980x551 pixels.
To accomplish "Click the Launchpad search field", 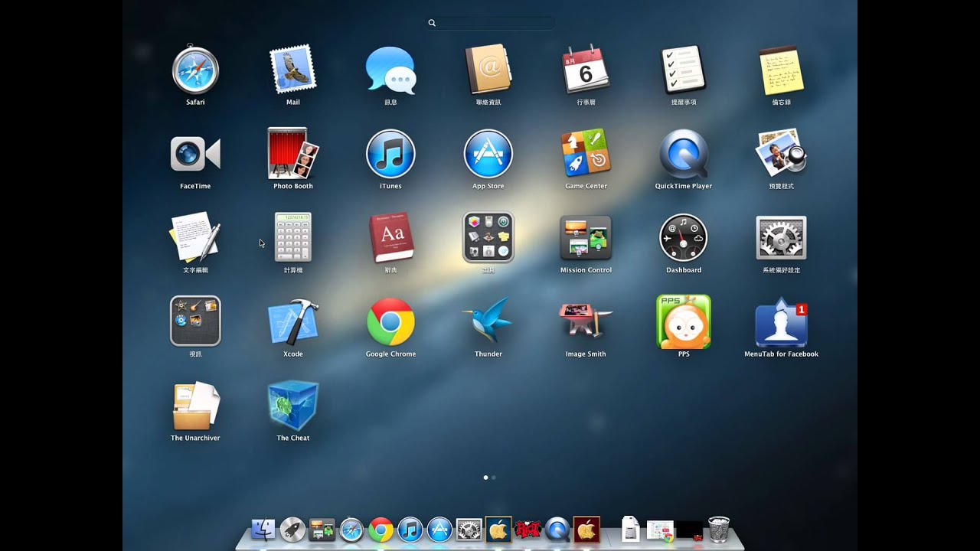I will pyautogui.click(x=490, y=23).
